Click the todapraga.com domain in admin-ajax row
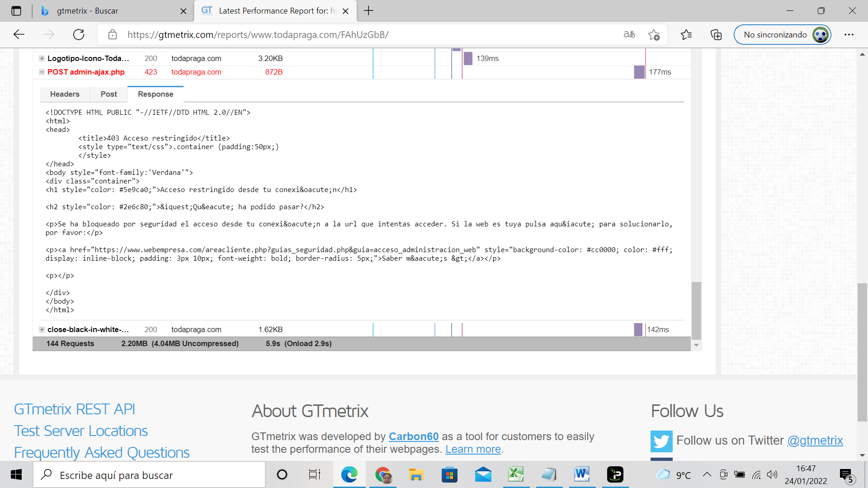Viewport: 868px width, 488px height. (x=196, y=72)
